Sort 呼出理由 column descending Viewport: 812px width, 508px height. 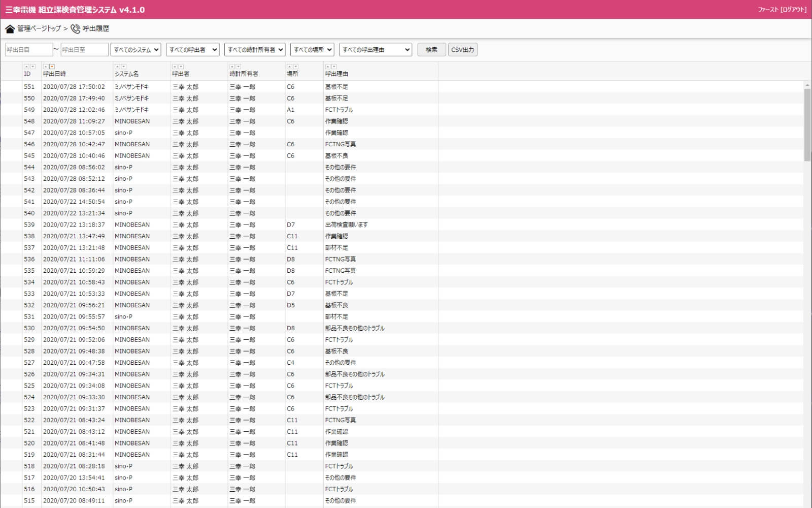[334, 67]
